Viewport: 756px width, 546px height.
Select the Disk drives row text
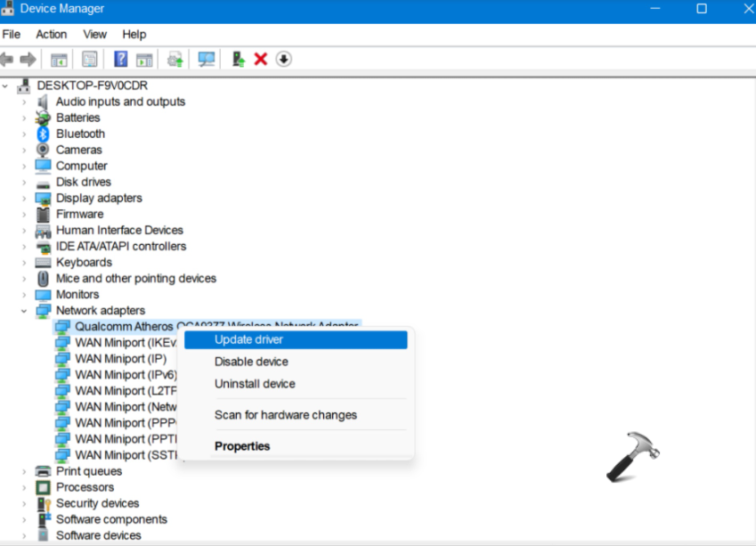coord(84,182)
